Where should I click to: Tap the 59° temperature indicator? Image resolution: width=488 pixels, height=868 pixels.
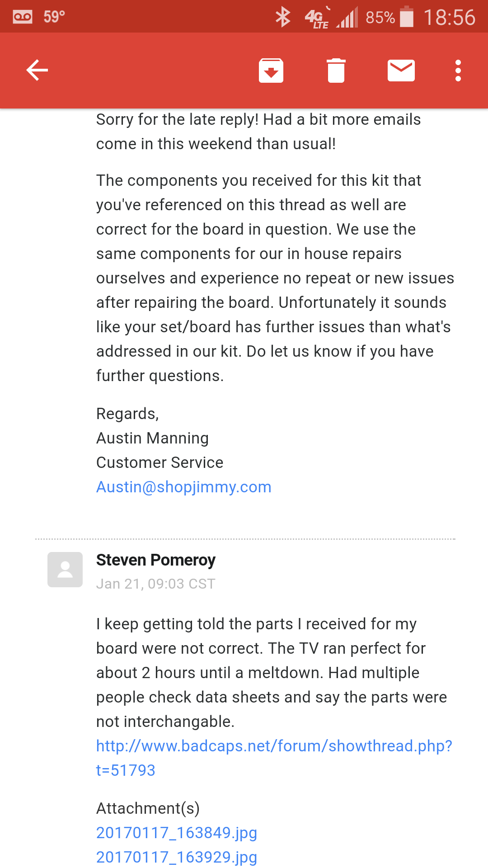click(x=54, y=17)
